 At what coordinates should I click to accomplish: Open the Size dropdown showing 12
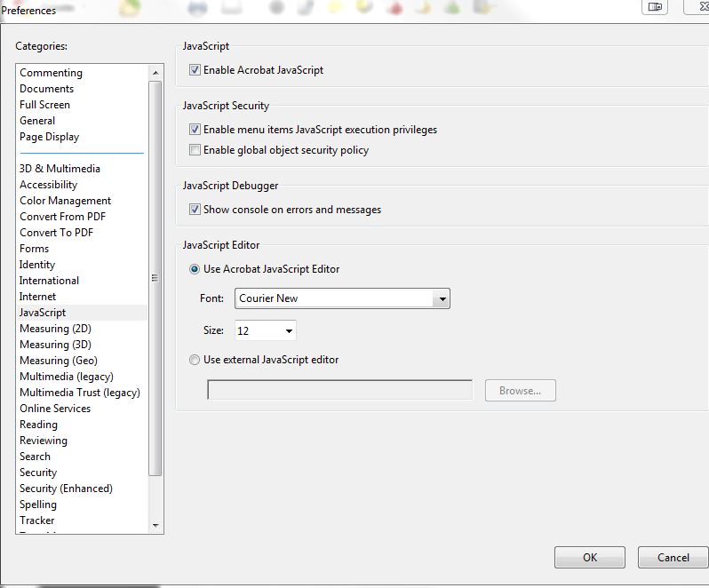(266, 330)
